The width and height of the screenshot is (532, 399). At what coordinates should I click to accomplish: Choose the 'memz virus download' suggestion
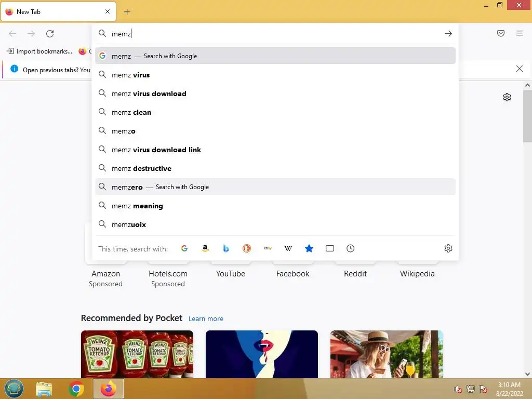tap(275, 94)
